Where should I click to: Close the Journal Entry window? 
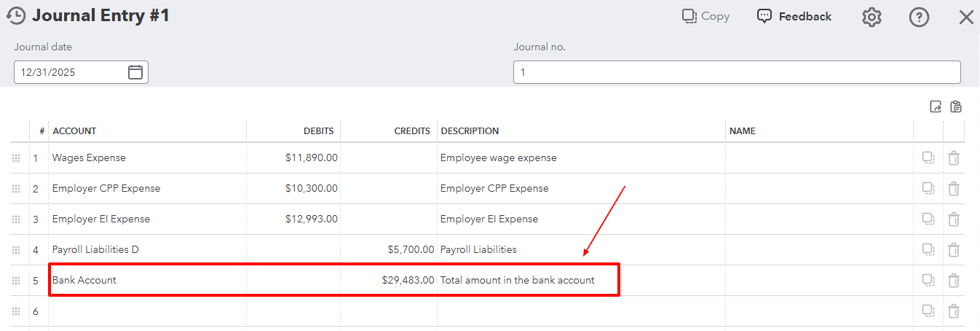966,17
